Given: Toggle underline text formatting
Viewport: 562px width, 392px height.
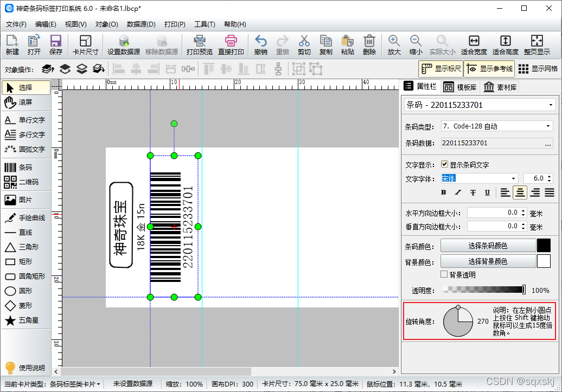Looking at the screenshot, I should 488,192.
